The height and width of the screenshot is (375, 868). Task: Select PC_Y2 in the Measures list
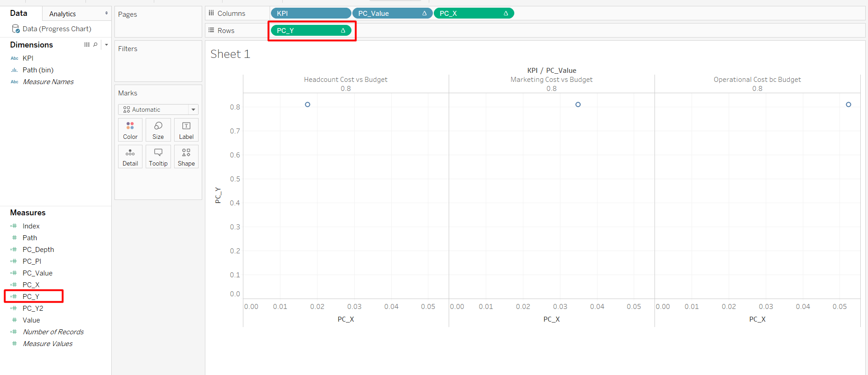point(33,309)
